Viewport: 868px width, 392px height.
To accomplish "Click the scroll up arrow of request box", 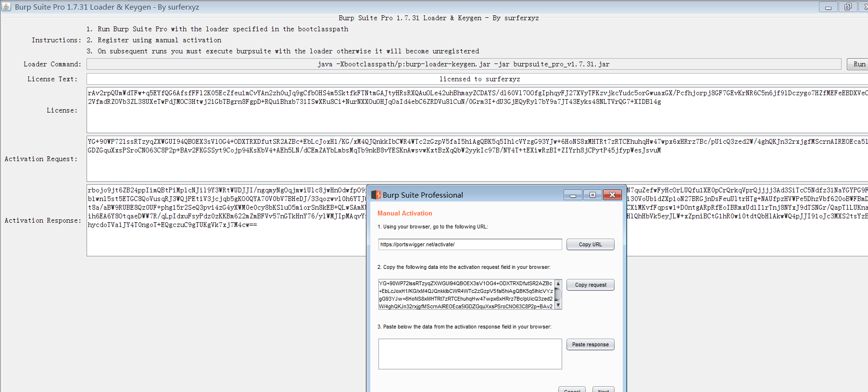I will point(558,283).
